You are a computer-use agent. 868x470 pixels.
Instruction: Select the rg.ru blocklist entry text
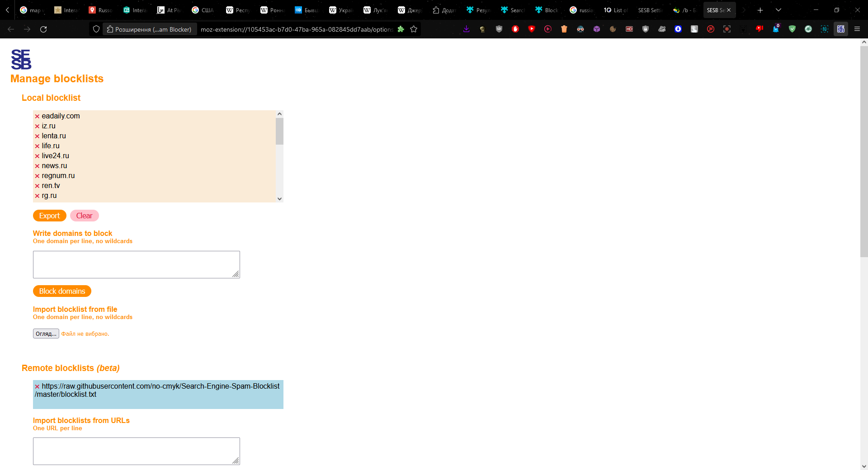(49, 196)
